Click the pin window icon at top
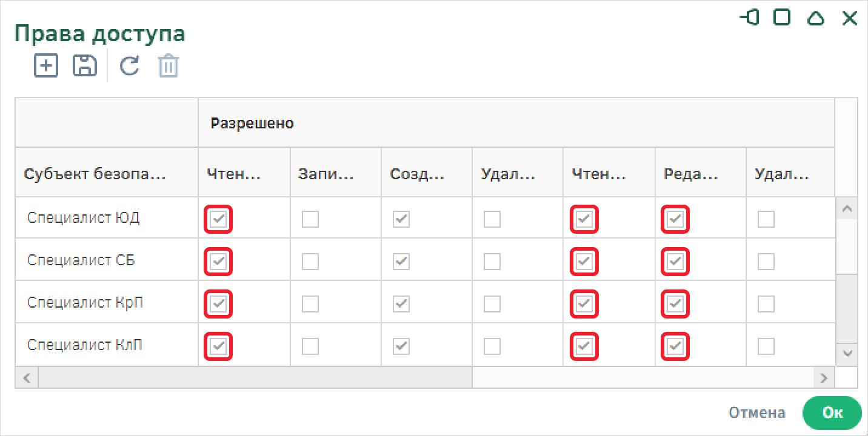Viewport: 868px width, 436px height. click(750, 18)
